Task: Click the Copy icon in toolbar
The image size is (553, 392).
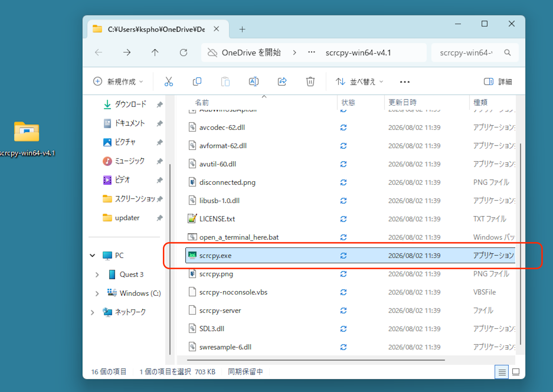Action: 197,82
